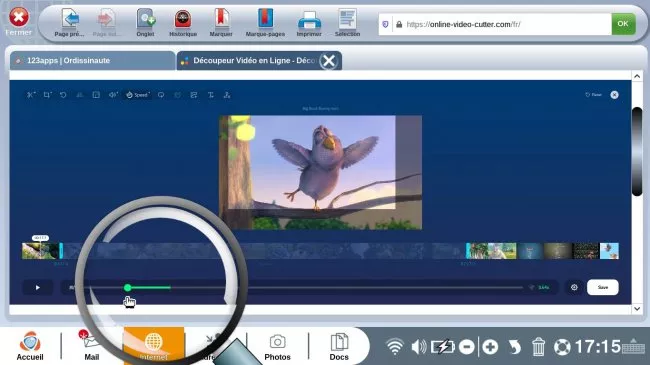The image size is (650, 365).
Task: Click the speaker volume icon in system tray
Action: pos(419,347)
